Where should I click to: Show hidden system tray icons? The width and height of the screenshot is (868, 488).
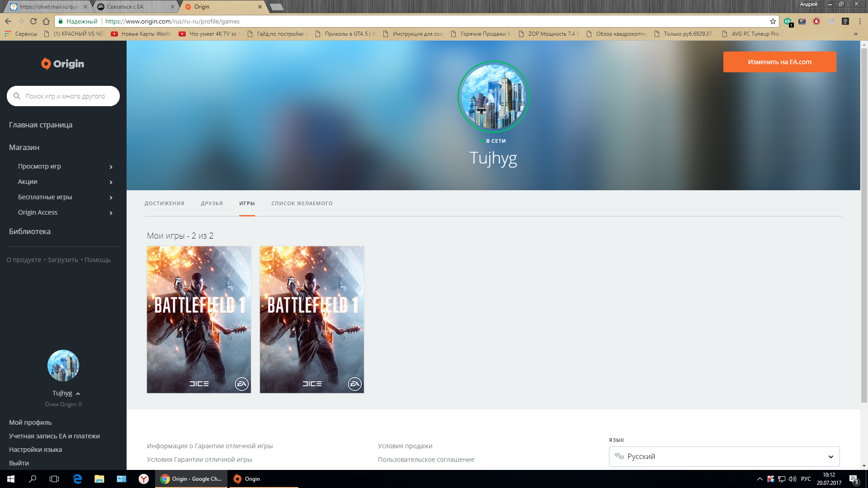[x=760, y=479]
